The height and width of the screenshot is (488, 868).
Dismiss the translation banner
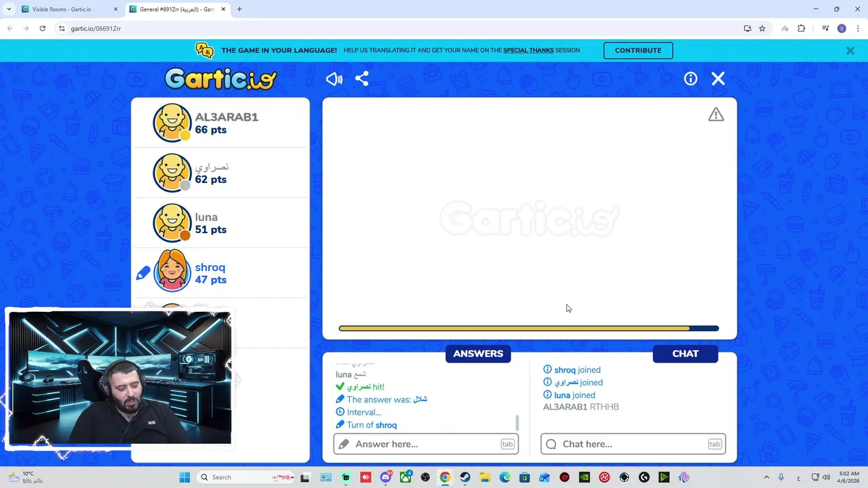(850, 50)
